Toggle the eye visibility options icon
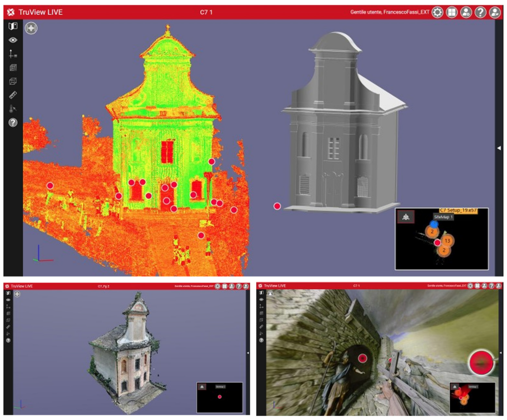 click(x=13, y=40)
